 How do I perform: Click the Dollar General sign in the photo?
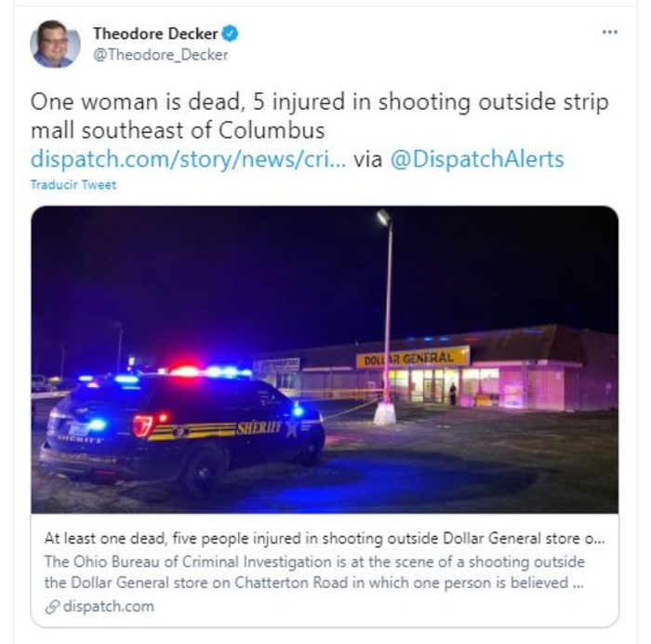[x=413, y=357]
